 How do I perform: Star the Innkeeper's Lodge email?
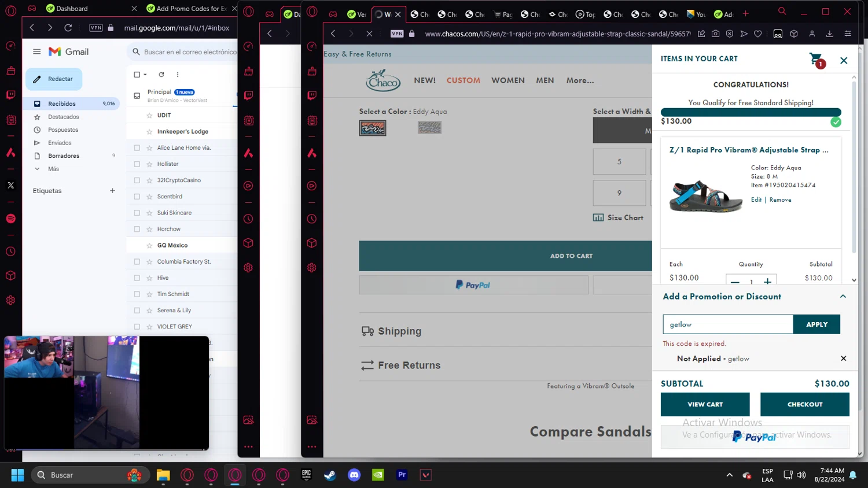[149, 131]
